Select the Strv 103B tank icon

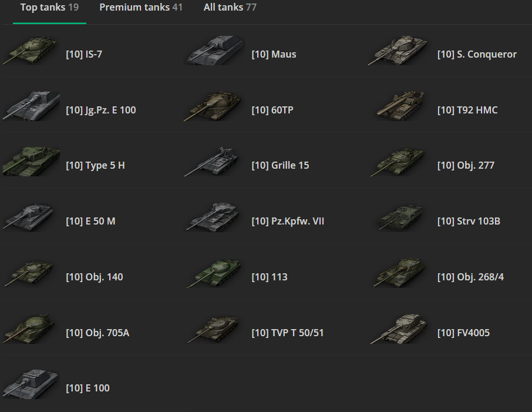click(x=400, y=217)
